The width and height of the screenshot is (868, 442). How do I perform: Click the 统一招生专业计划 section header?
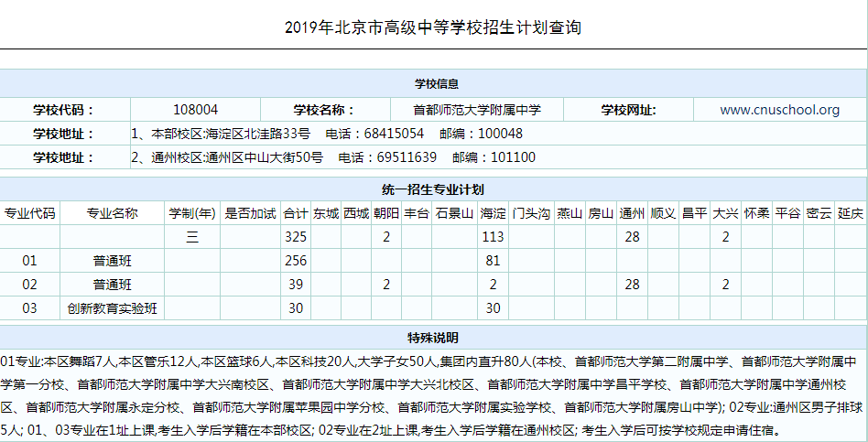coord(433,189)
